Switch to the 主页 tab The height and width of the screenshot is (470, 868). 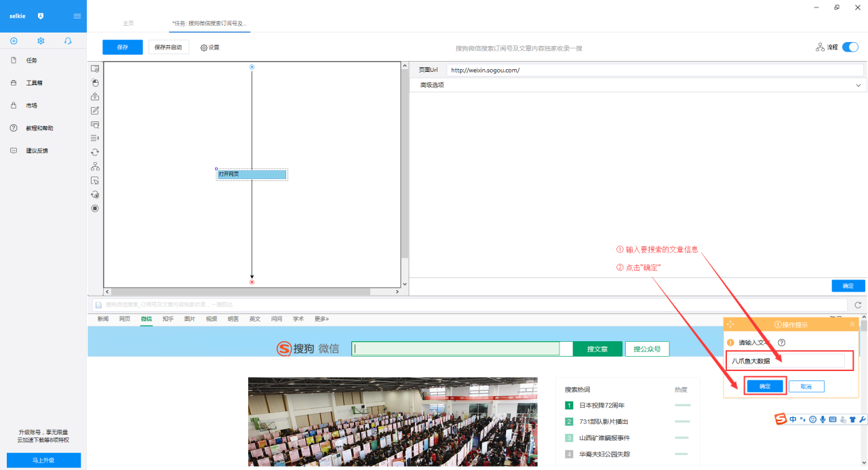(128, 23)
